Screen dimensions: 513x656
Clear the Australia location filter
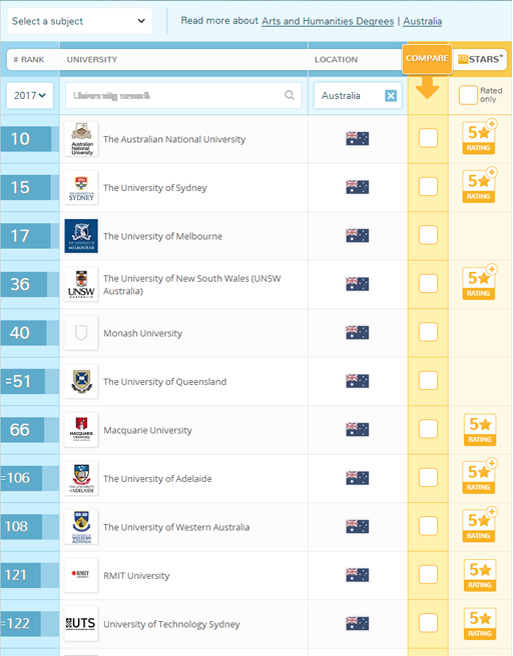click(391, 96)
